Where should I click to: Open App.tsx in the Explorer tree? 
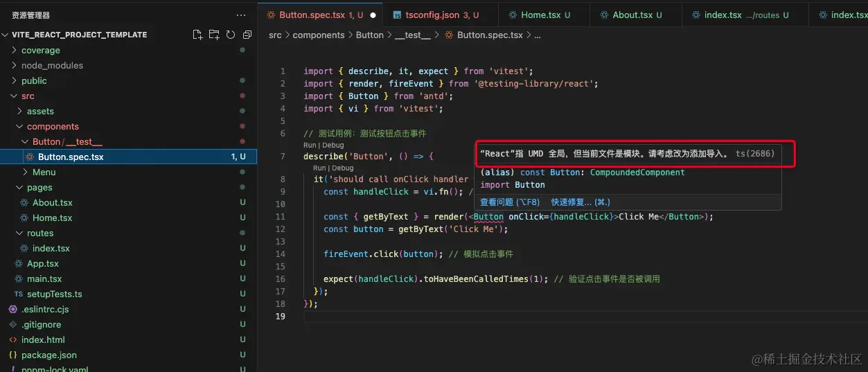point(128,263)
